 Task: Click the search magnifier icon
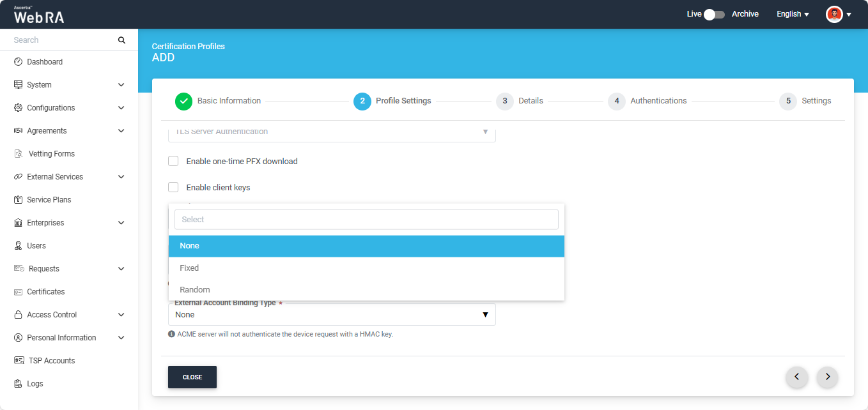click(121, 40)
